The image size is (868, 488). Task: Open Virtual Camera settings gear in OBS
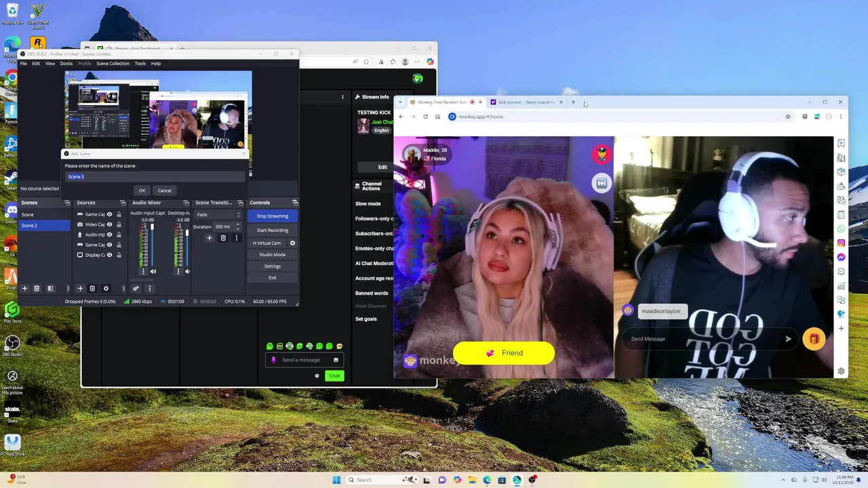pyautogui.click(x=292, y=243)
